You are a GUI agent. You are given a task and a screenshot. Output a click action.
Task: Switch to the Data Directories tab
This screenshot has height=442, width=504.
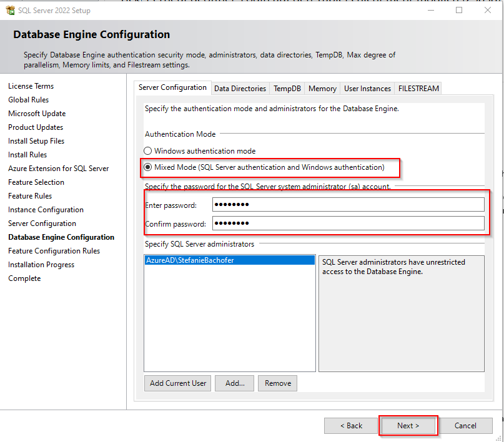[240, 89]
